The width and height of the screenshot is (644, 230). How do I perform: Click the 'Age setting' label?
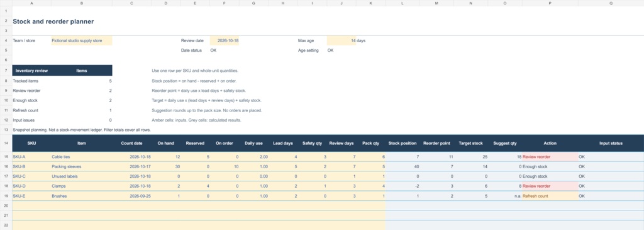click(308, 50)
